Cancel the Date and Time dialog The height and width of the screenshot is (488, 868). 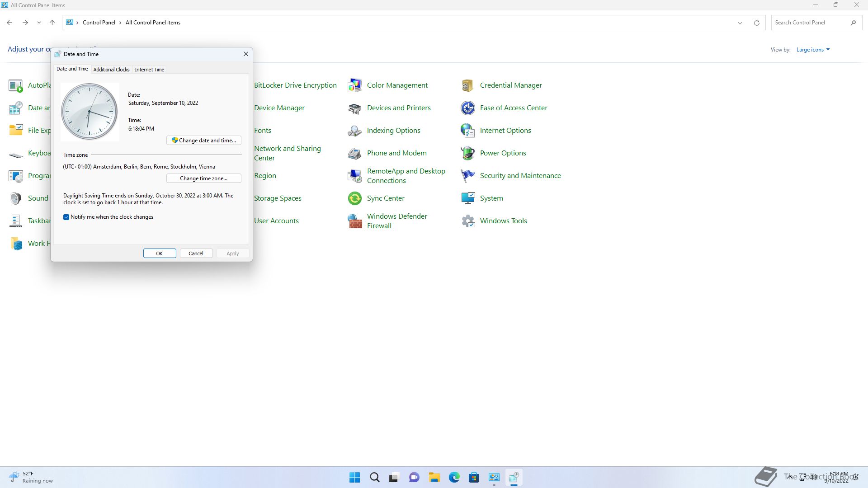pyautogui.click(x=196, y=253)
